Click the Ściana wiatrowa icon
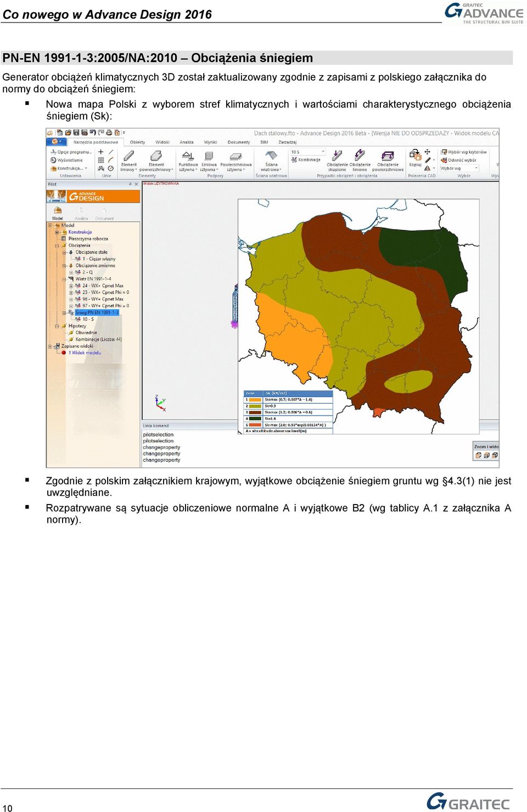The height and width of the screenshot is (812, 527). (271, 156)
